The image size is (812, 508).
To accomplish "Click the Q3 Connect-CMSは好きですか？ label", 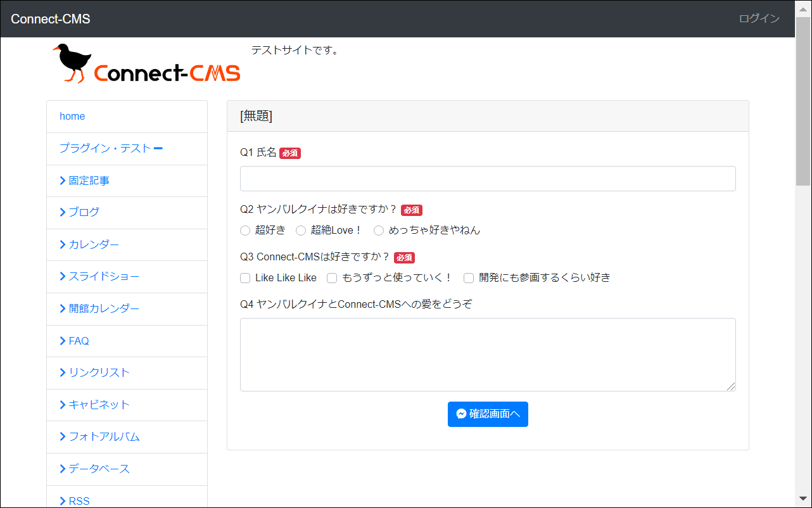I will (x=315, y=257).
